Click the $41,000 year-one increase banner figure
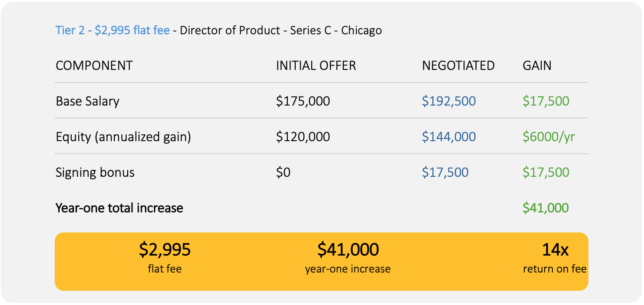The height and width of the screenshot is (305, 644). [x=348, y=250]
